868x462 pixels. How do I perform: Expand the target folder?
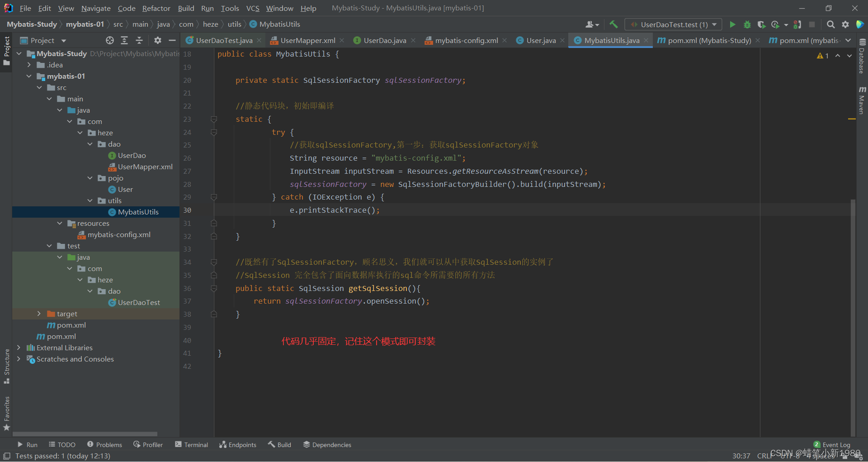(x=39, y=314)
